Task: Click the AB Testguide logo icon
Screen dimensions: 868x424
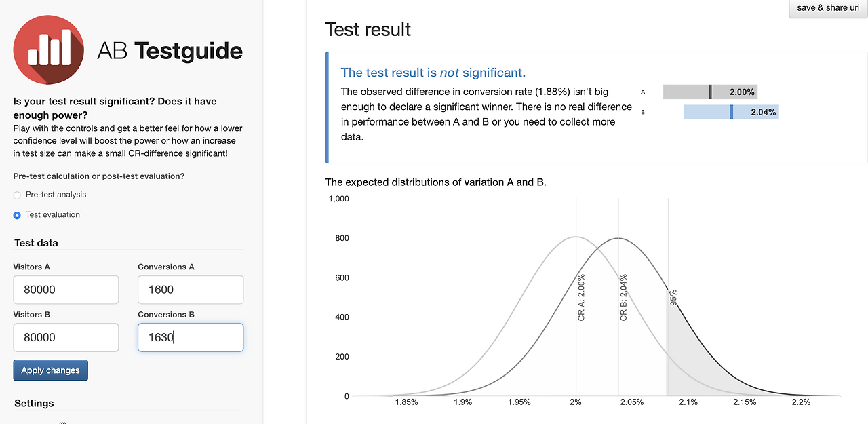Action: click(x=49, y=50)
